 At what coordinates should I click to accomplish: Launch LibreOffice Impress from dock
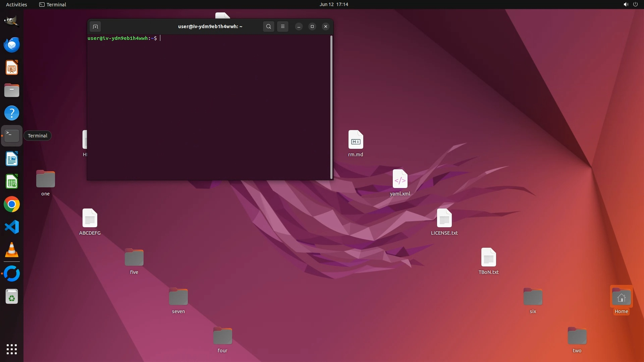click(11, 68)
